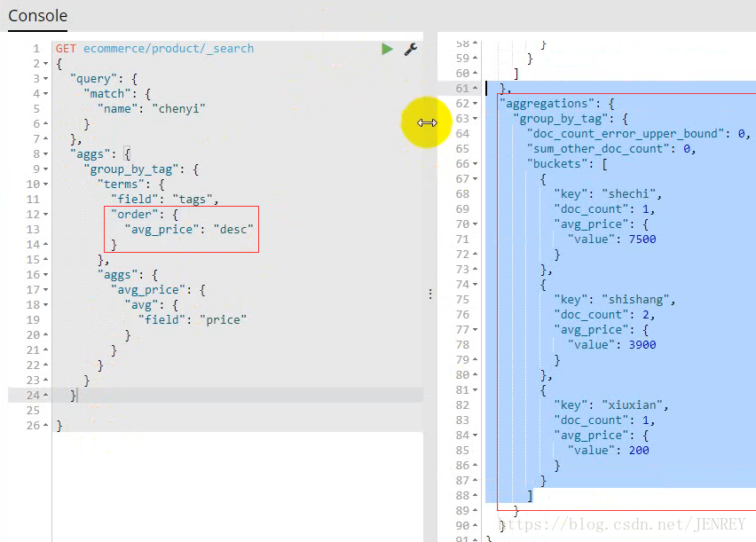Fold the shishang bucket at response line 74
Screen dimensions: 756x542
(476, 284)
